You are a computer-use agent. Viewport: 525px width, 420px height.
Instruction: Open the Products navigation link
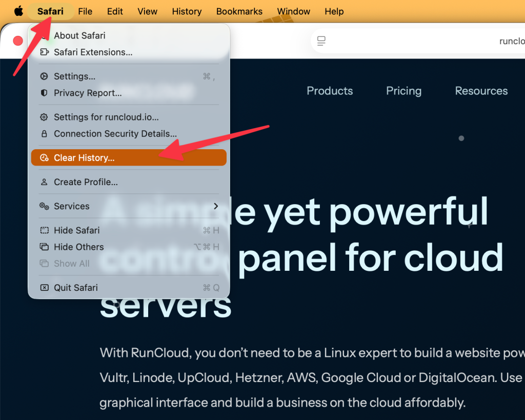pyautogui.click(x=330, y=91)
